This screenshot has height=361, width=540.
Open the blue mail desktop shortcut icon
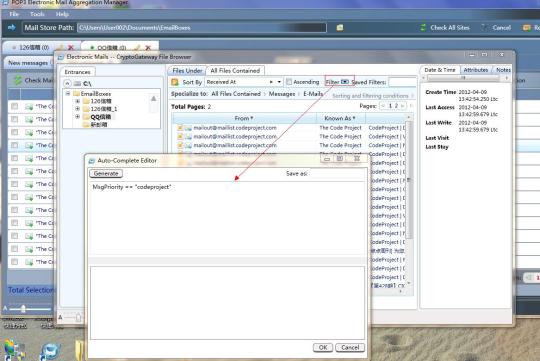coord(51,352)
